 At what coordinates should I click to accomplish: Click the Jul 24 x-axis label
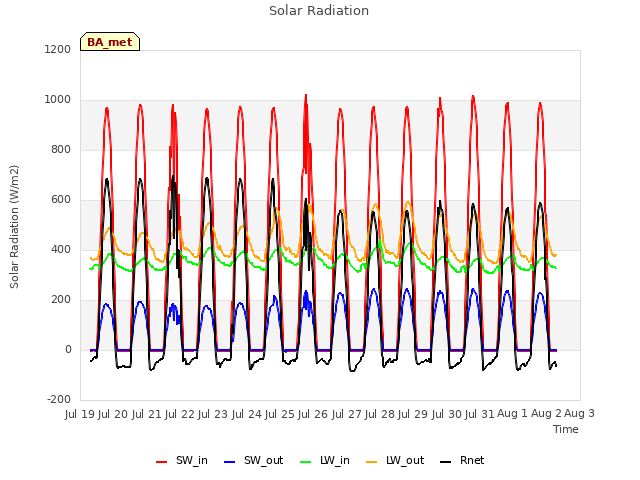point(247,414)
